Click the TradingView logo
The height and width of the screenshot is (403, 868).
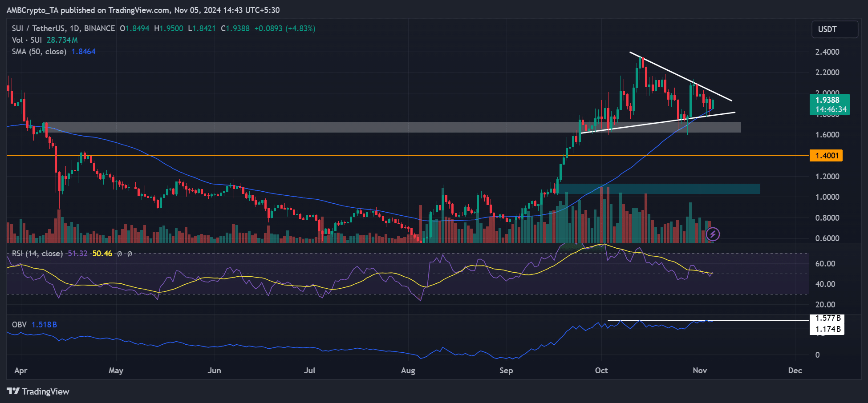(x=38, y=391)
